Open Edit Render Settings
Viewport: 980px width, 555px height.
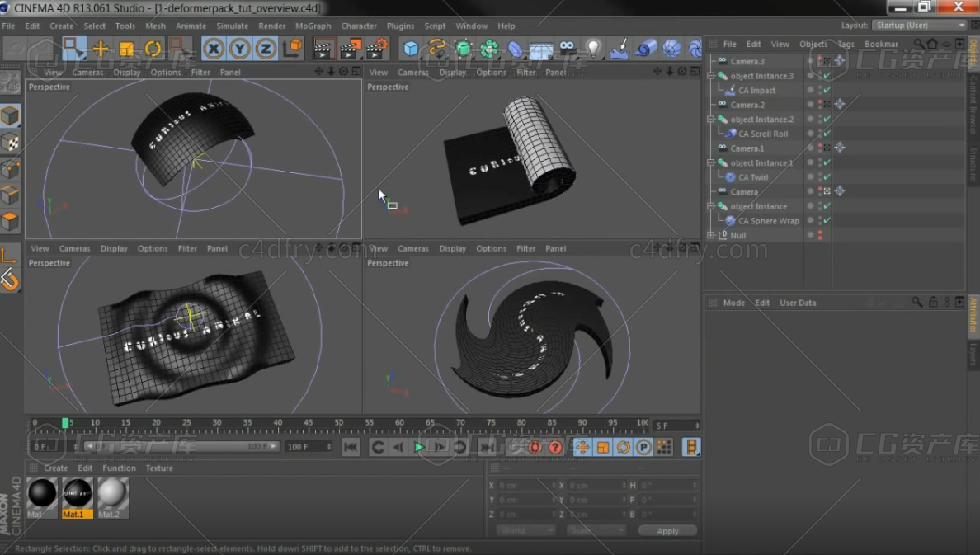(x=377, y=48)
